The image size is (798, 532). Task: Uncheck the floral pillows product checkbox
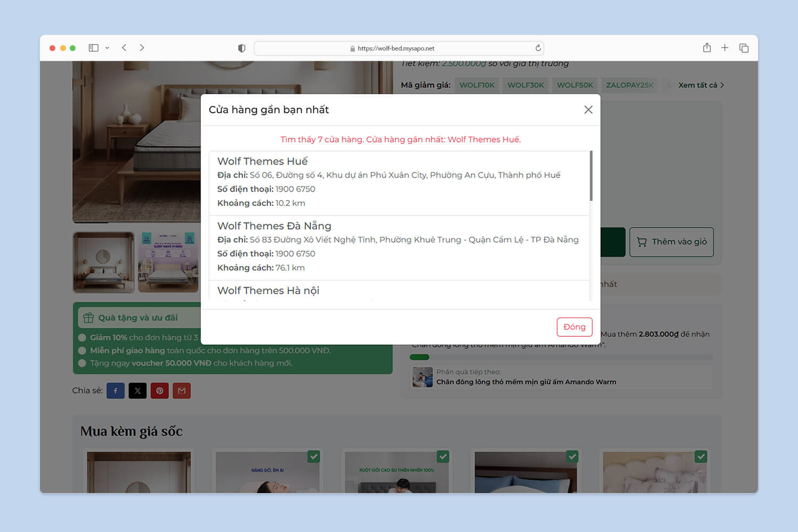click(x=701, y=456)
